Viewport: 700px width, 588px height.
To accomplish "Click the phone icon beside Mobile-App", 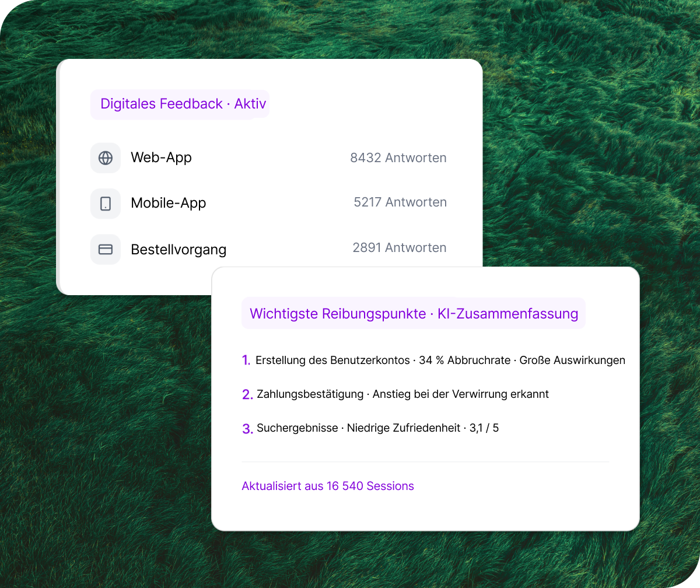I will tap(106, 204).
